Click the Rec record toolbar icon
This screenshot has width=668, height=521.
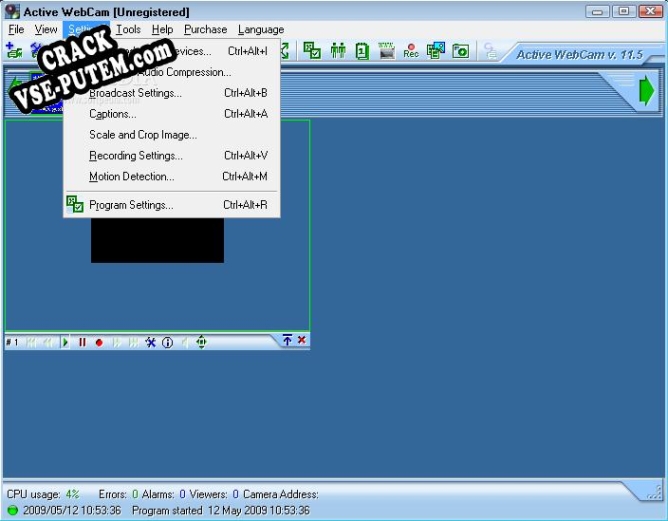[x=411, y=51]
